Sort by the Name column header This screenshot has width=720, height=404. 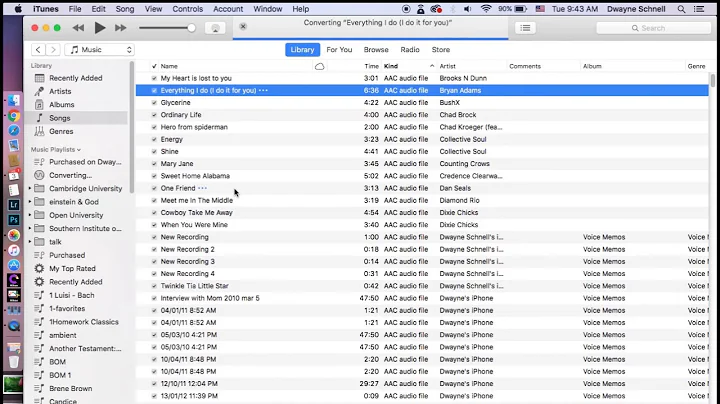[x=235, y=66]
